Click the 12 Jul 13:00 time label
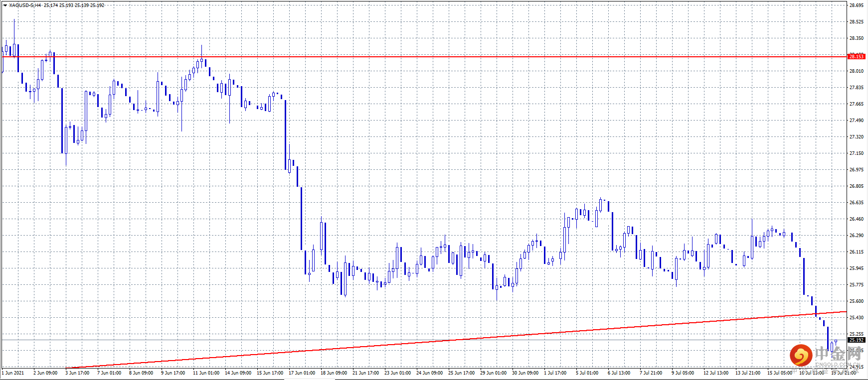This screenshot has width=868, height=380. (715, 373)
